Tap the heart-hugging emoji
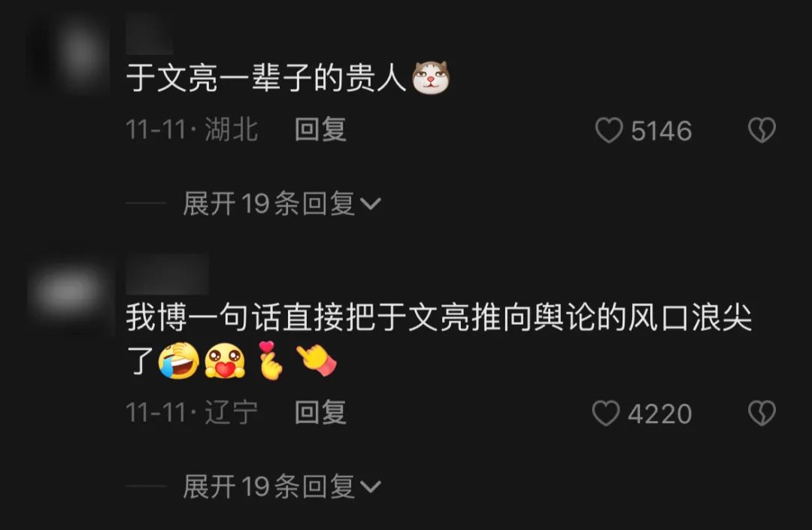This screenshot has width=812, height=530. [x=224, y=361]
